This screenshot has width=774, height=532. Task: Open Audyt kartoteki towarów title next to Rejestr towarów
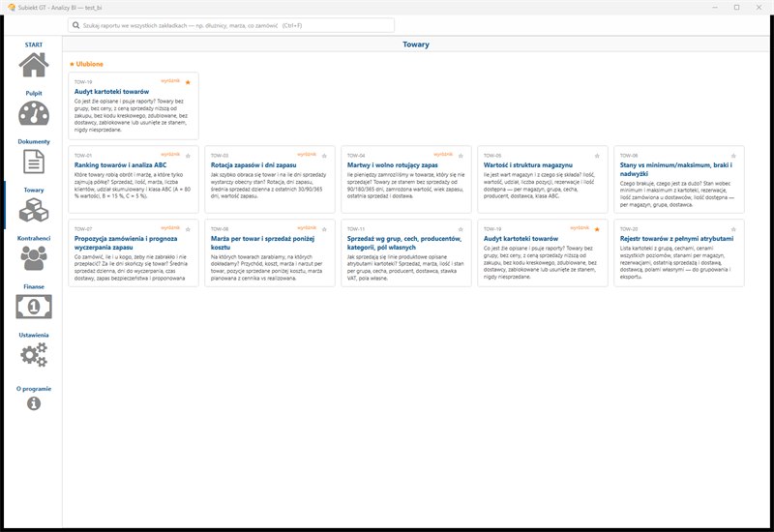(521, 238)
